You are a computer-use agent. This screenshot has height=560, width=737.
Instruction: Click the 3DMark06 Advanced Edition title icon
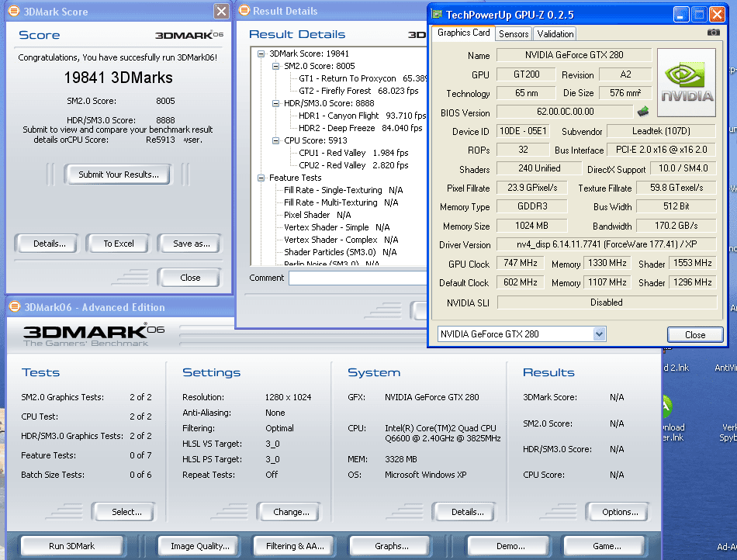tap(15, 307)
